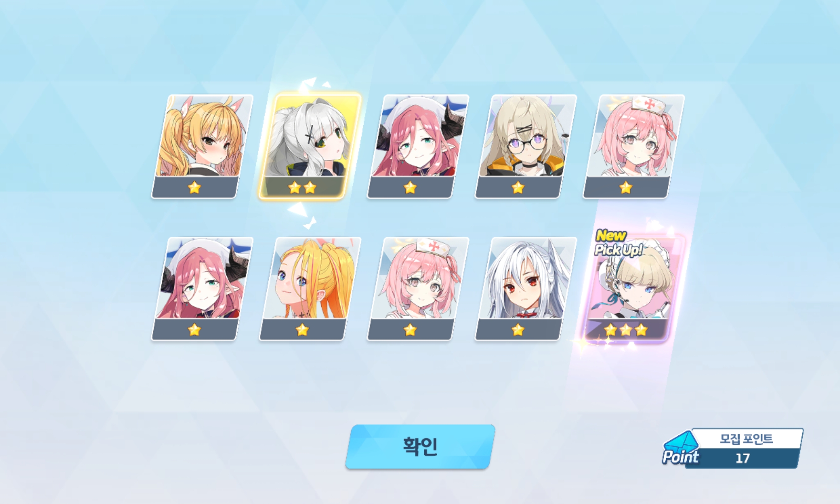Screen dimensions: 840x504
Task: Select the top-row pink nurse character card
Action: (634, 146)
